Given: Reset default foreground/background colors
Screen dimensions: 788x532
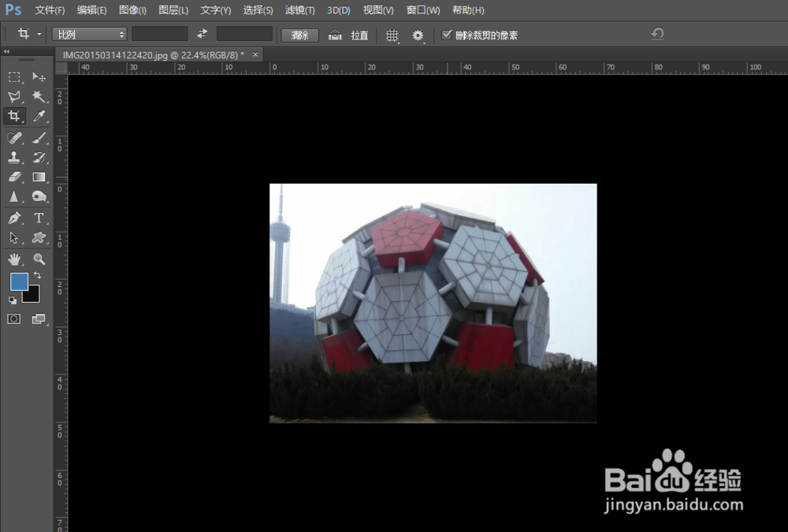Looking at the screenshot, I should 13,300.
